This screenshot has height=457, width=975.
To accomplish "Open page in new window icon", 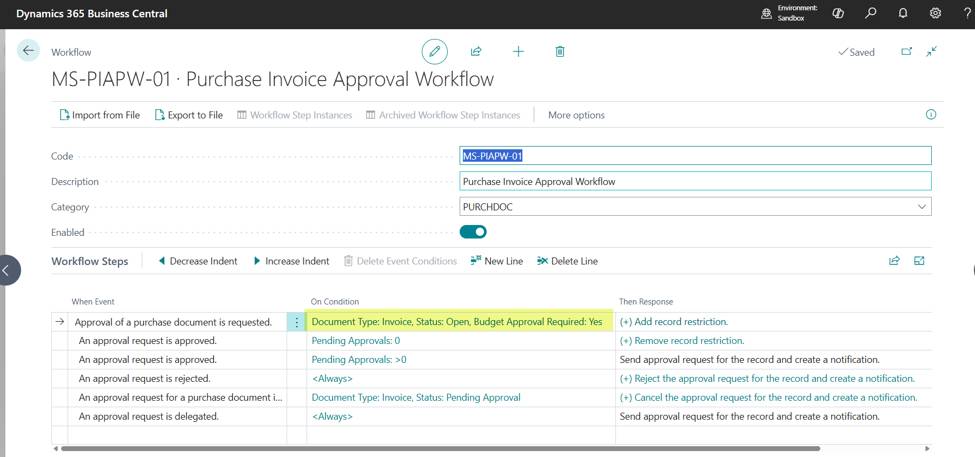I will point(907,52).
